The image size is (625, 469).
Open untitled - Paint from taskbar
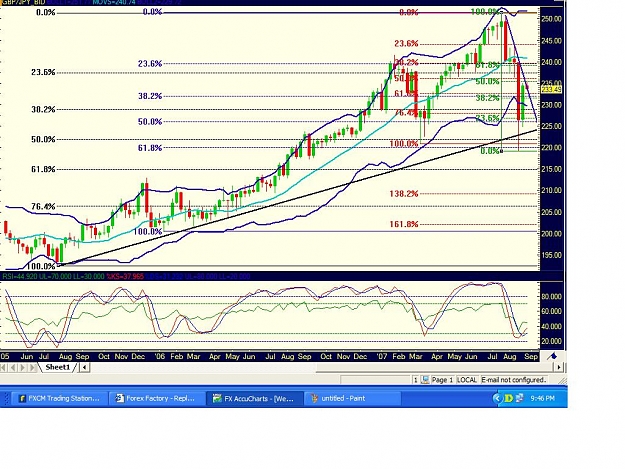352,398
